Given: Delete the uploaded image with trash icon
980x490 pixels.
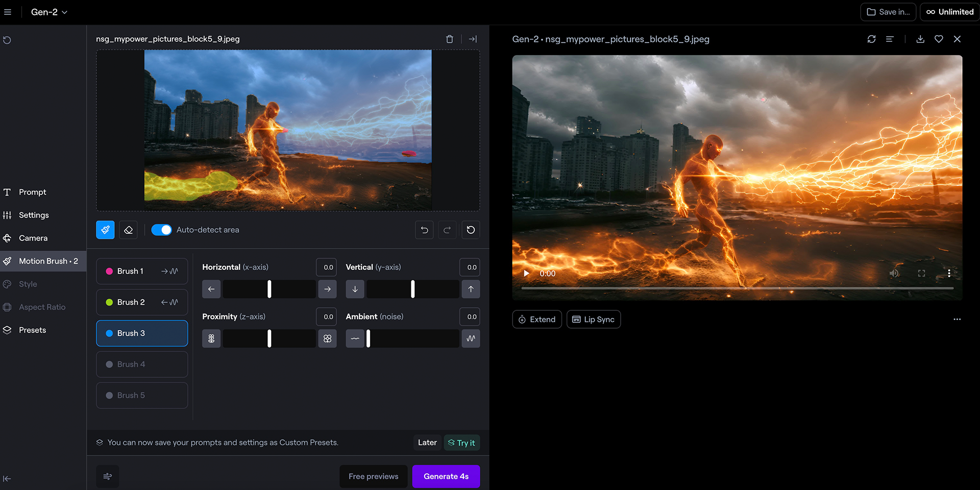Looking at the screenshot, I should pyautogui.click(x=449, y=39).
